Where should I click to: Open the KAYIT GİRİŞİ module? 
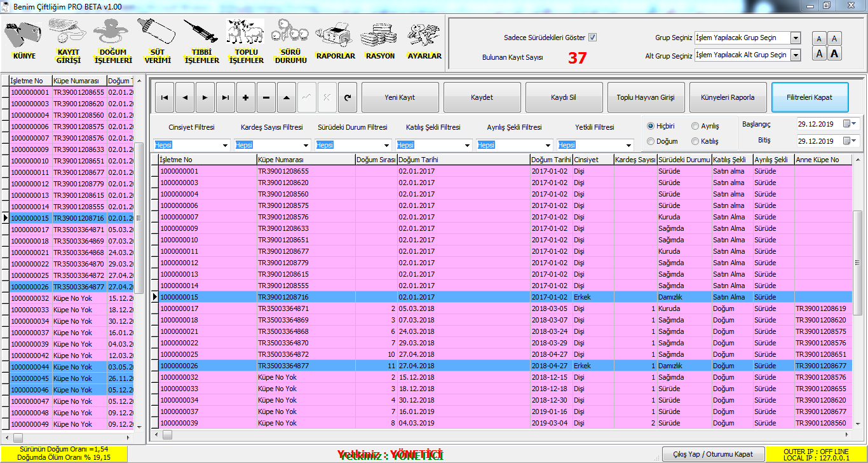pos(69,40)
